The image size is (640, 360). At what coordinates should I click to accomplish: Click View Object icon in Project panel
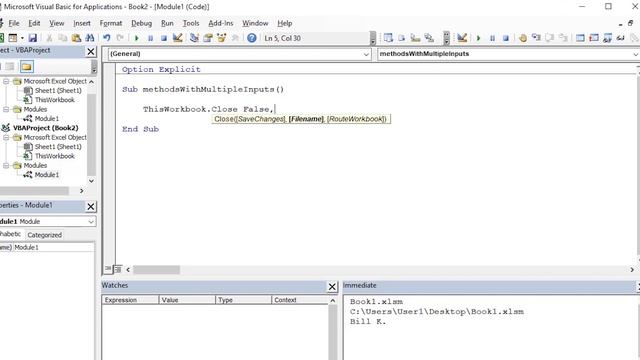(x=10, y=67)
